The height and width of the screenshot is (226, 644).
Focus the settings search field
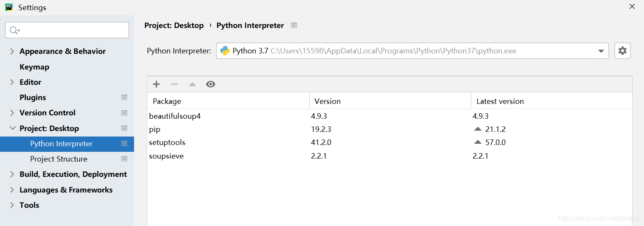coord(67,30)
